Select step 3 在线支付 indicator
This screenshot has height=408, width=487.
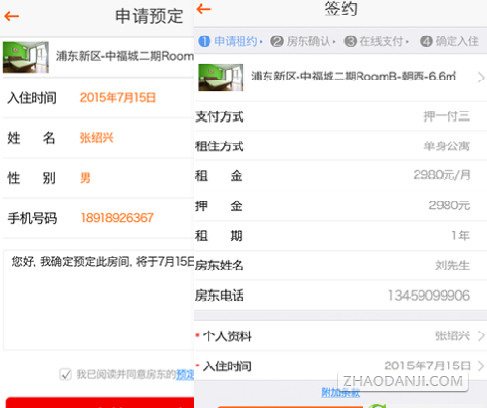(377, 41)
